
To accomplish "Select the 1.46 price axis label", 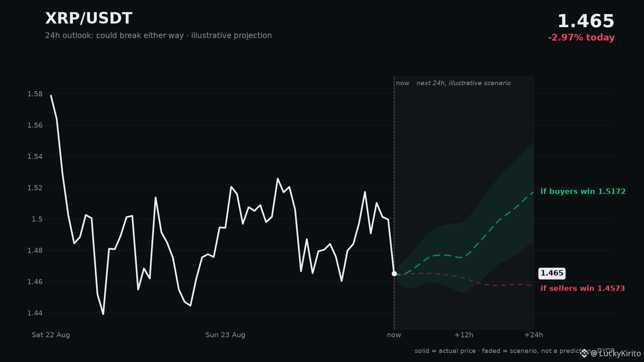I will pos(35,282).
